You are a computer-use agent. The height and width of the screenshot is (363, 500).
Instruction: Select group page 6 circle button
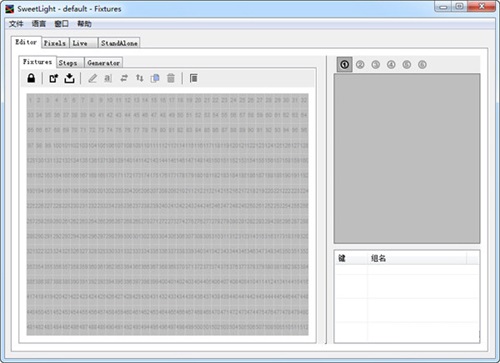tap(422, 64)
